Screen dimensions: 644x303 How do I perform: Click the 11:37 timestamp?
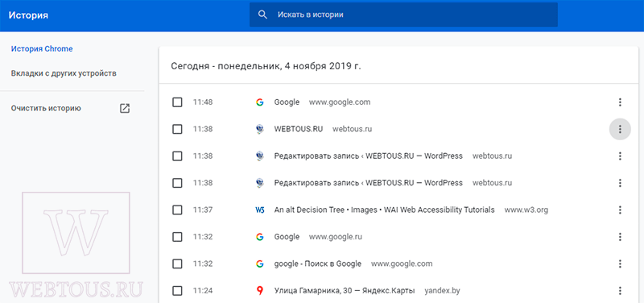[x=203, y=210]
